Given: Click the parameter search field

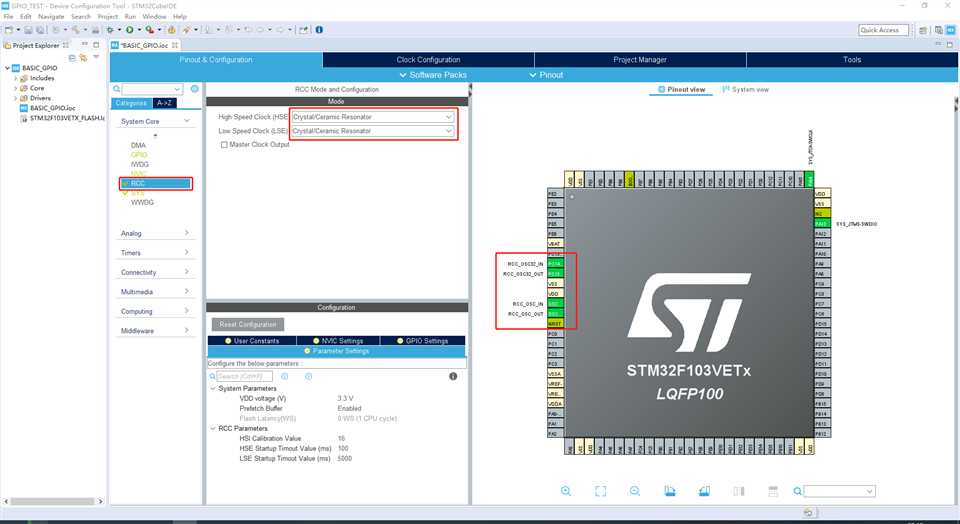Looking at the screenshot, I should 244,376.
